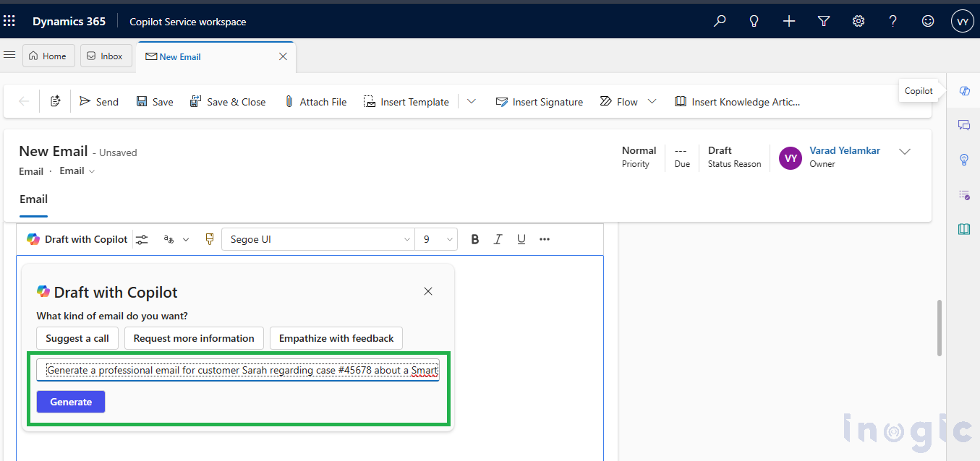Click the Generate button

pos(71,402)
